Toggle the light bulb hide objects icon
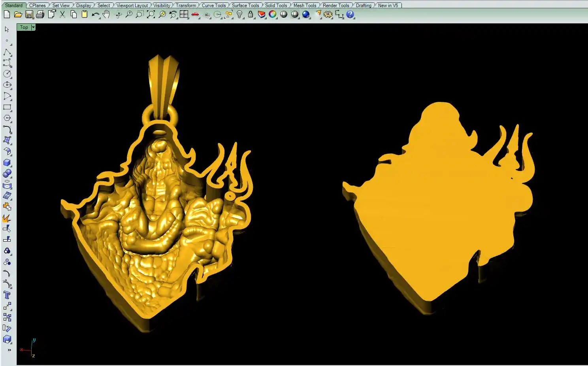 [x=239, y=15]
